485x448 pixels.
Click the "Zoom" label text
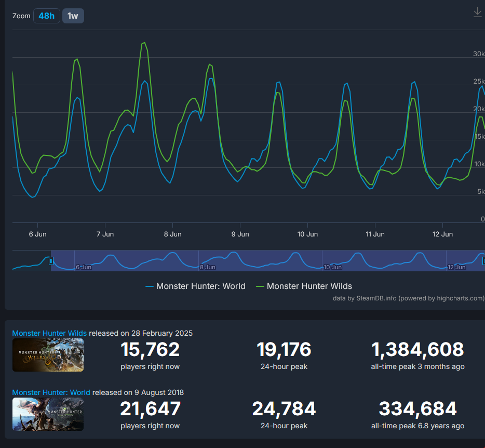21,16
